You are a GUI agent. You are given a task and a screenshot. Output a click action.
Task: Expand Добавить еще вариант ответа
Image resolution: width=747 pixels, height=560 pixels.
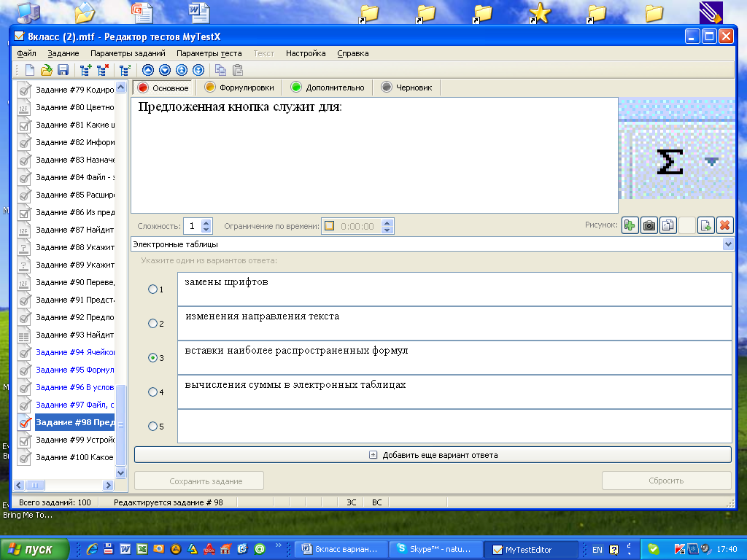click(x=433, y=455)
